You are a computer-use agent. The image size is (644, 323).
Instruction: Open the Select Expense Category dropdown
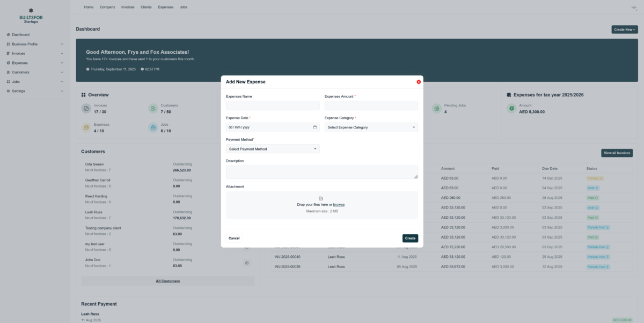point(371,127)
